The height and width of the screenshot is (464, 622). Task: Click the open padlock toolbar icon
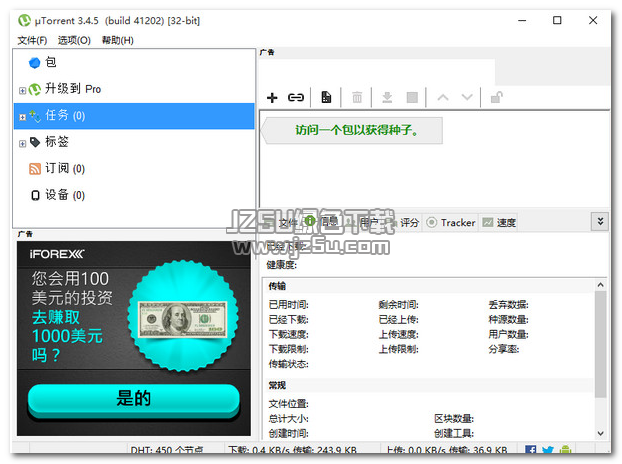point(497,98)
